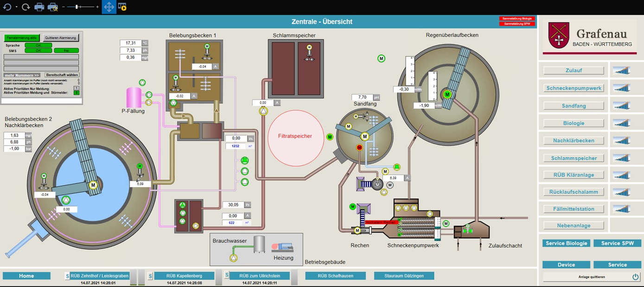Toggle the Fernalarmierung aktiv button
The height and width of the screenshot is (287, 644).
pos(21,38)
